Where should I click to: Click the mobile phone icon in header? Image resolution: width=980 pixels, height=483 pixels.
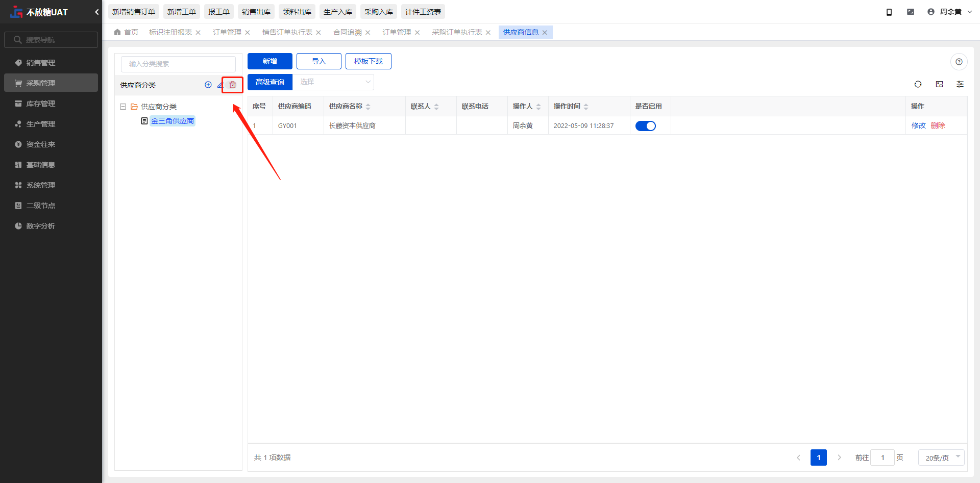(889, 12)
